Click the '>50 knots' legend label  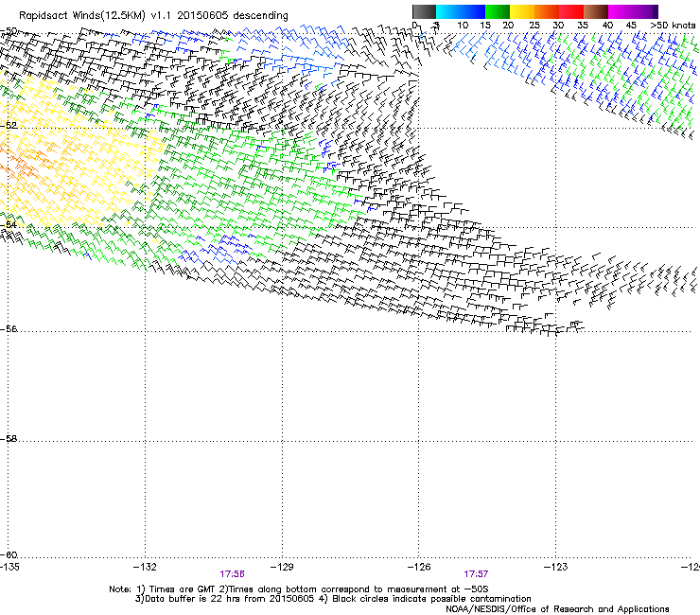673,26
